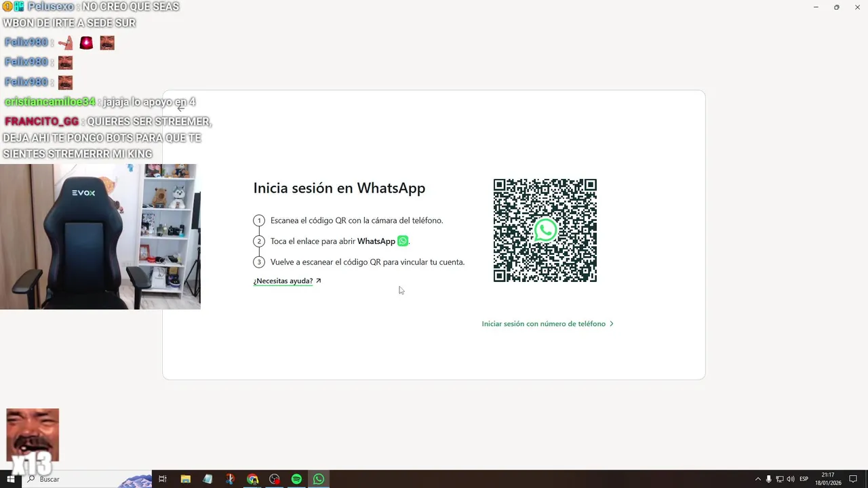Open the Windows Start menu
The image size is (868, 488).
click(x=11, y=479)
